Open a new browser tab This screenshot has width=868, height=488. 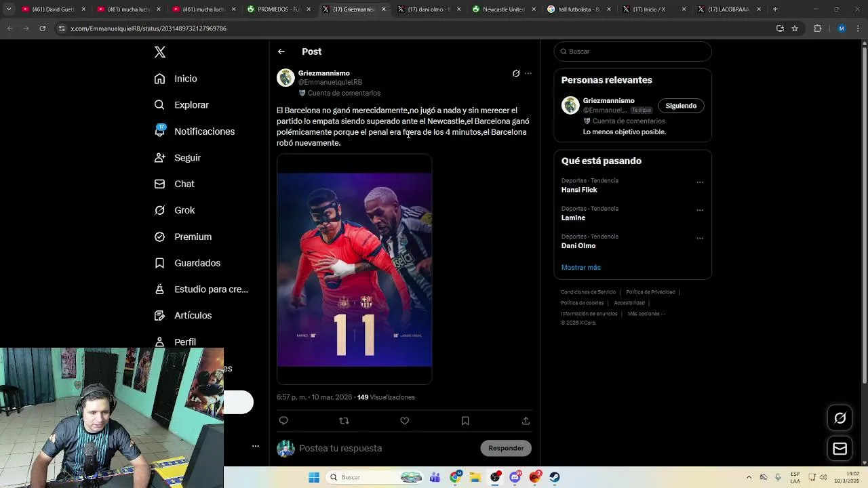point(775,9)
